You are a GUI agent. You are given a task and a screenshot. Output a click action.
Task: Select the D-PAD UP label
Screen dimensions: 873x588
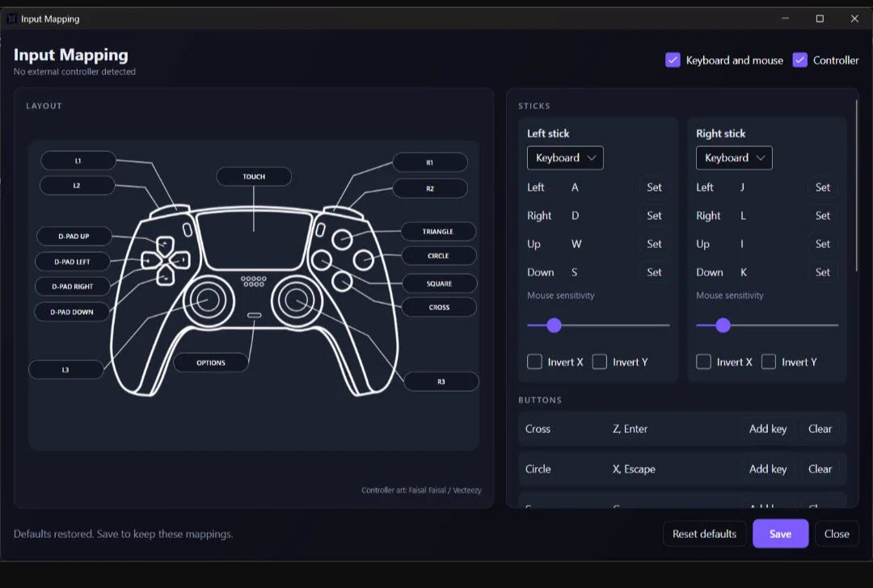coord(74,236)
